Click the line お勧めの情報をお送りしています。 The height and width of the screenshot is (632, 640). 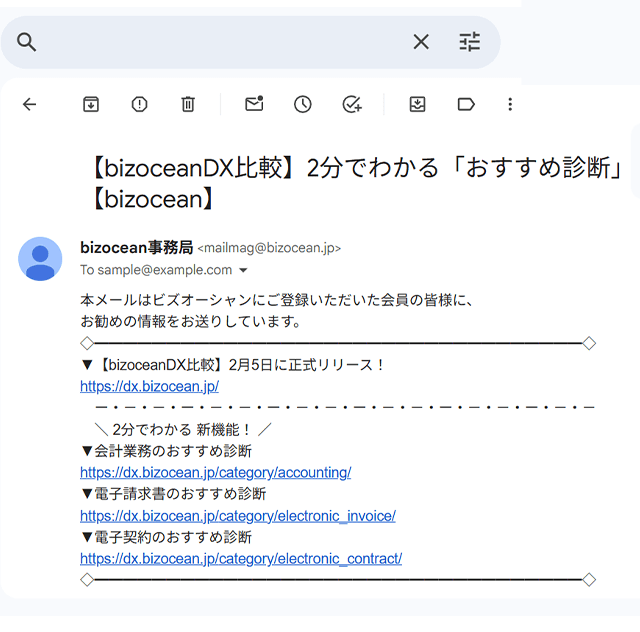191,321
